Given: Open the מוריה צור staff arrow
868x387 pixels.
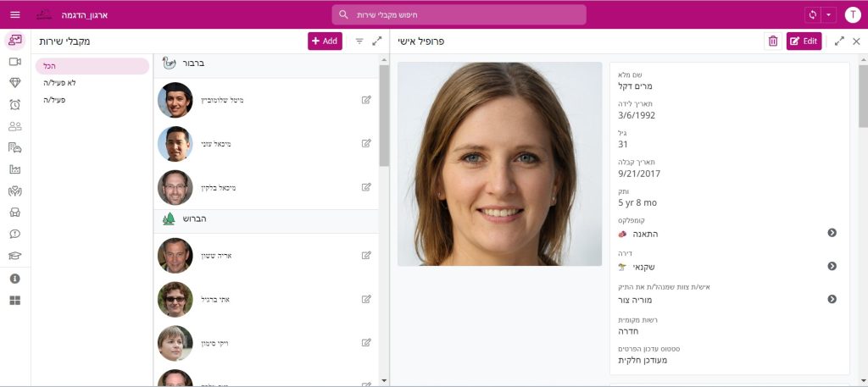Looking at the screenshot, I should pos(832,299).
